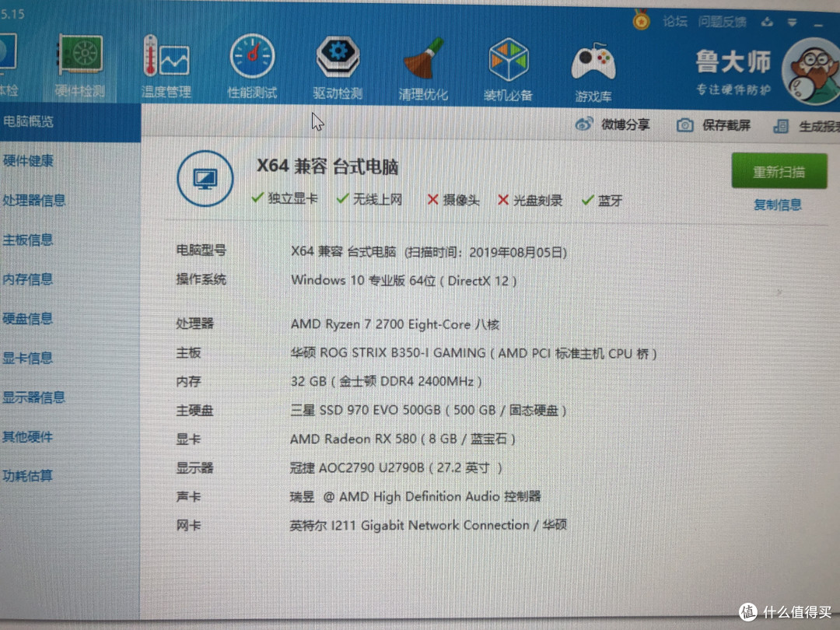Viewport: 840px width, 630px height.
Task: Open 清理优化 cleanup optimization
Action: (422, 68)
